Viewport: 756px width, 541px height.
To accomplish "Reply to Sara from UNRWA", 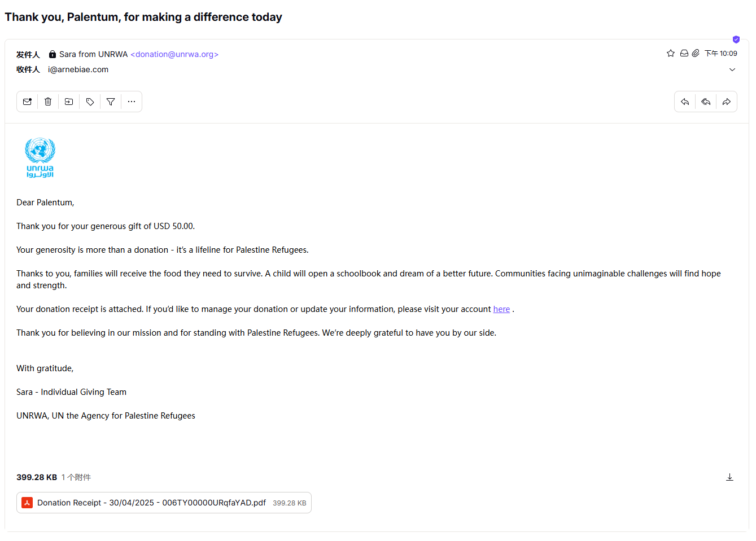I will point(685,102).
